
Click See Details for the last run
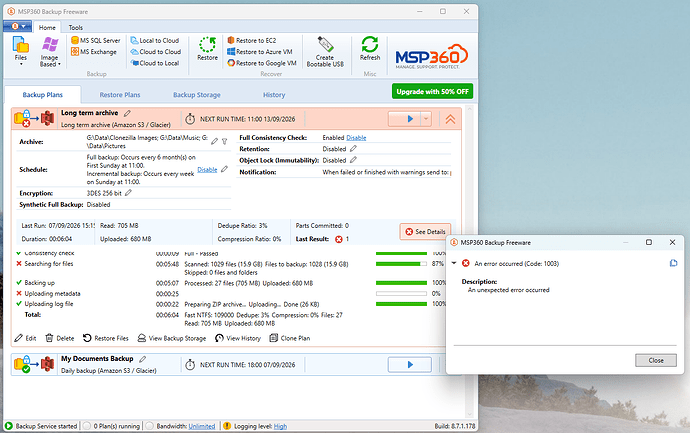click(425, 231)
